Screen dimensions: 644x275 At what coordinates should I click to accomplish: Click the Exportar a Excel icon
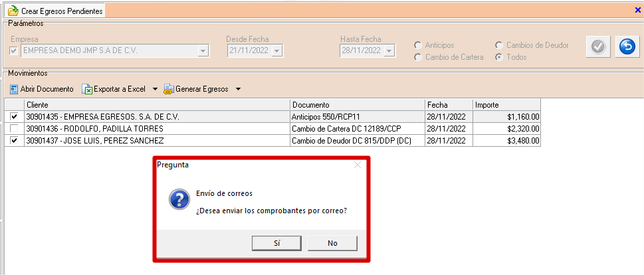tap(86, 89)
